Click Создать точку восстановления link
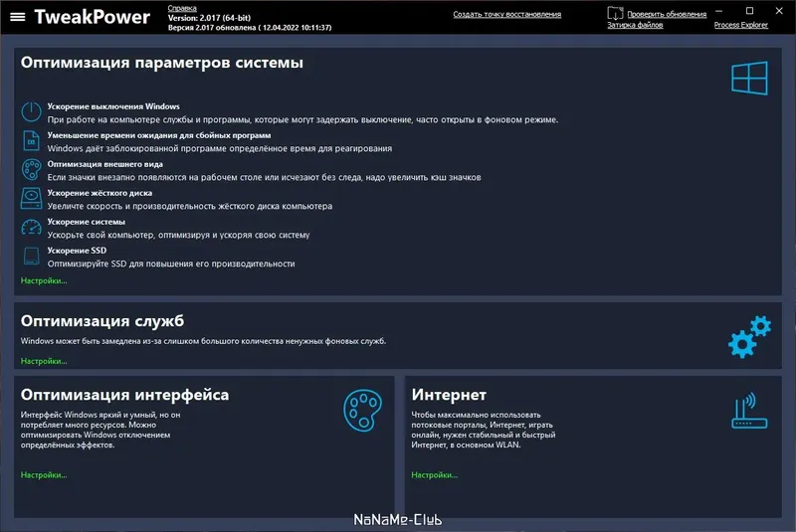 point(507,14)
